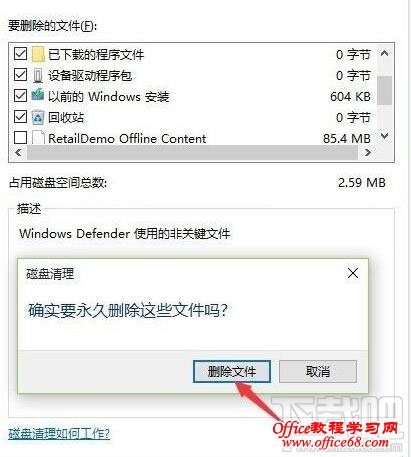
Task: Click the horizontal scroll left arrow
Action: [x=18, y=153]
